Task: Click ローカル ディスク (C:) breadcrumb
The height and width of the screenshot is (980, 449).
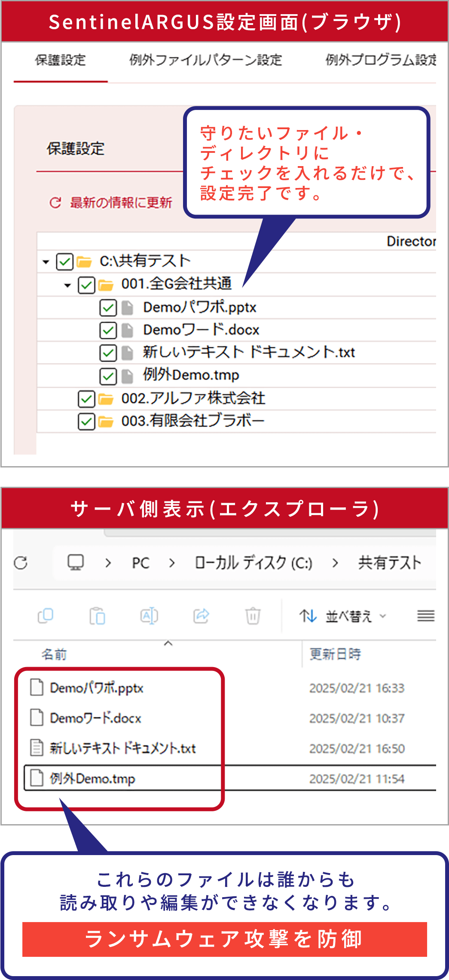Action: 254,563
